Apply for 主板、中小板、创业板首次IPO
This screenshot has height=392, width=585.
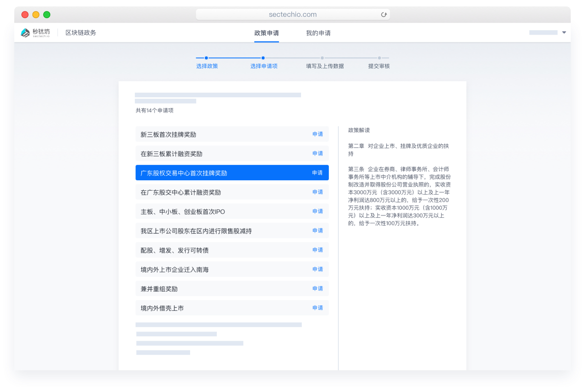click(317, 211)
